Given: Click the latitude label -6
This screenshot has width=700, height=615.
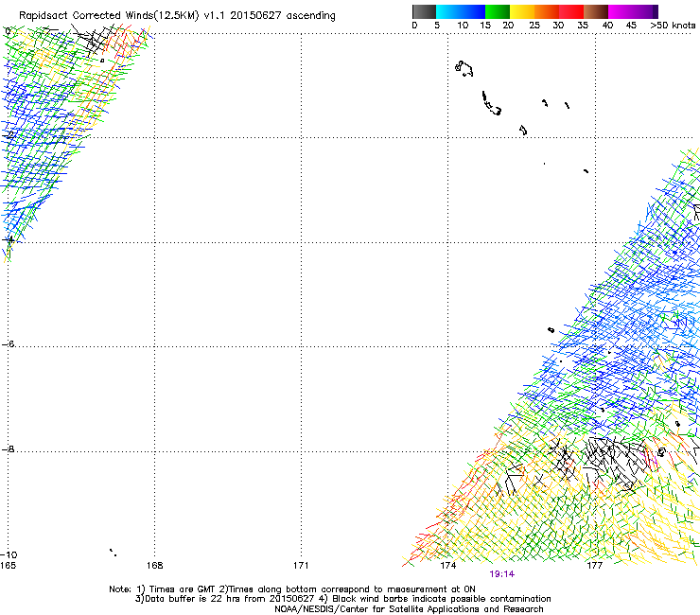Looking at the screenshot, I should point(8,344).
